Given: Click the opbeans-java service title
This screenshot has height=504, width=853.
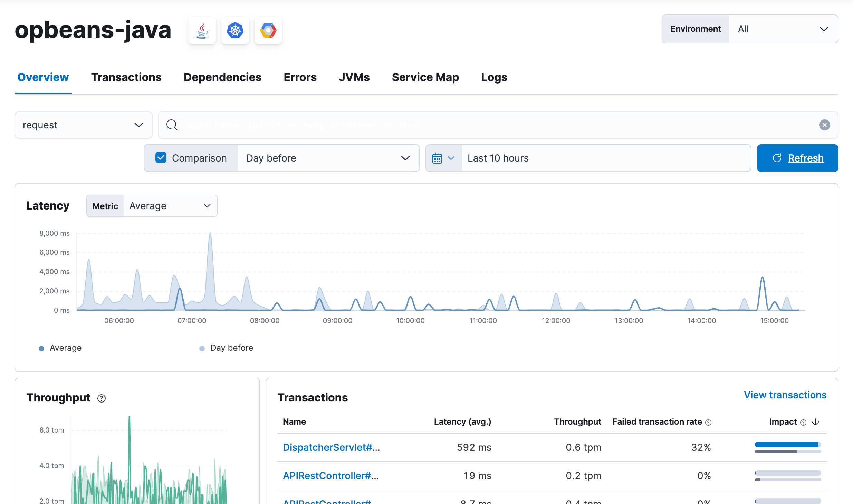Looking at the screenshot, I should [x=93, y=30].
